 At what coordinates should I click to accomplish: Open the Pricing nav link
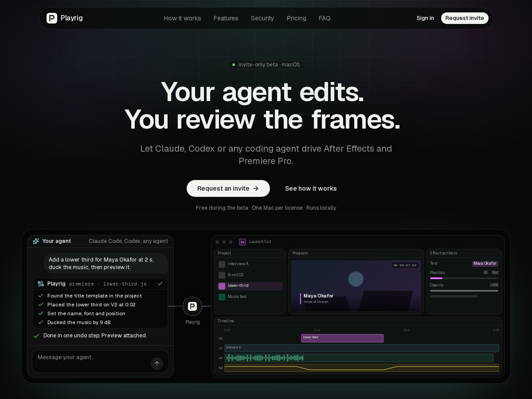click(x=296, y=18)
